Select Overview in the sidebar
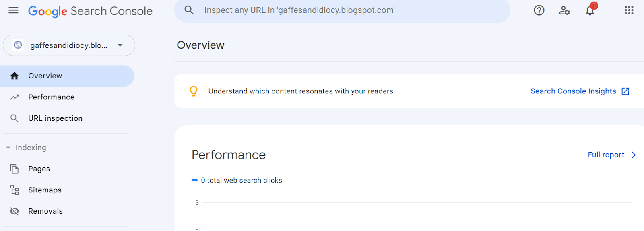This screenshot has width=644, height=231. point(45,76)
